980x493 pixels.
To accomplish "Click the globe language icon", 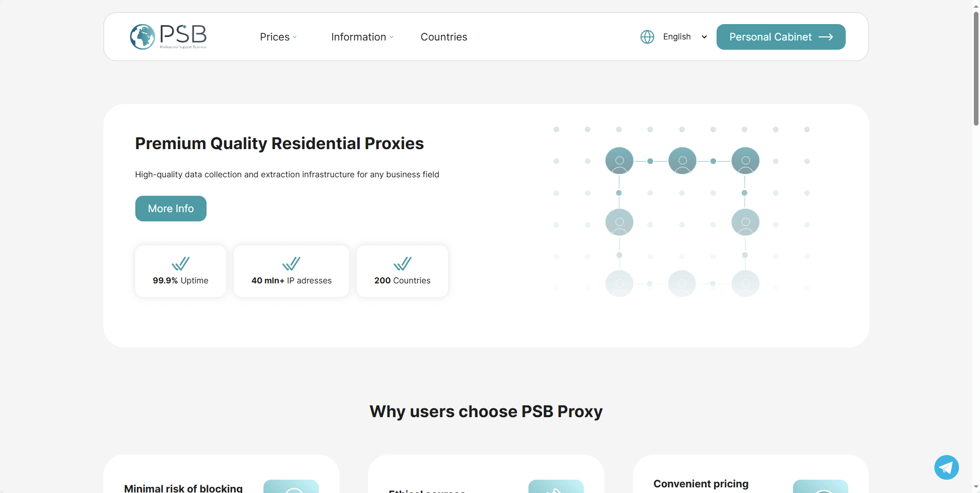I will (647, 36).
